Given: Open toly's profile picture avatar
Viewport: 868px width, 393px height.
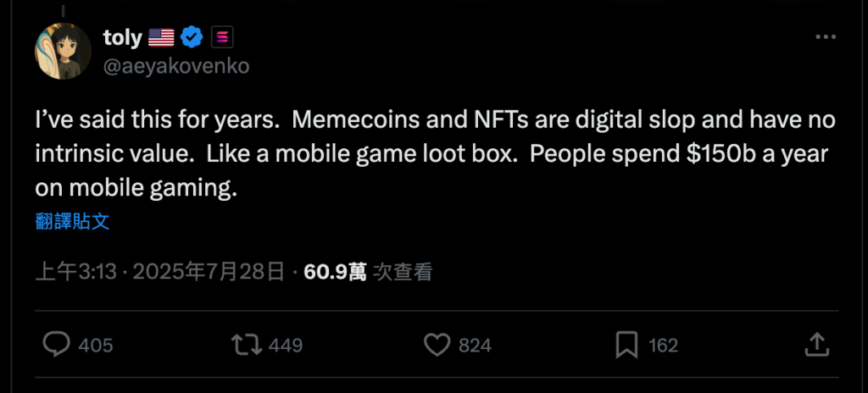Looking at the screenshot, I should [x=63, y=52].
